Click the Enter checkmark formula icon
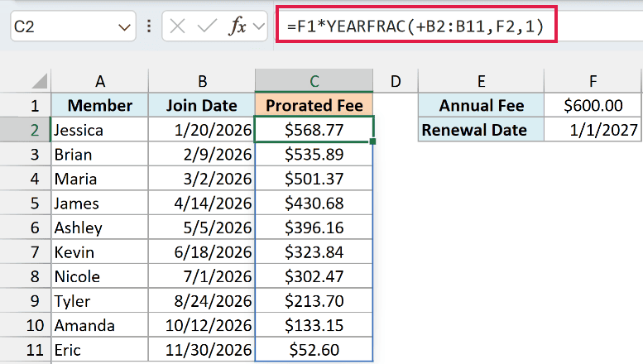Image resolution: width=643 pixels, height=364 pixels. [207, 26]
